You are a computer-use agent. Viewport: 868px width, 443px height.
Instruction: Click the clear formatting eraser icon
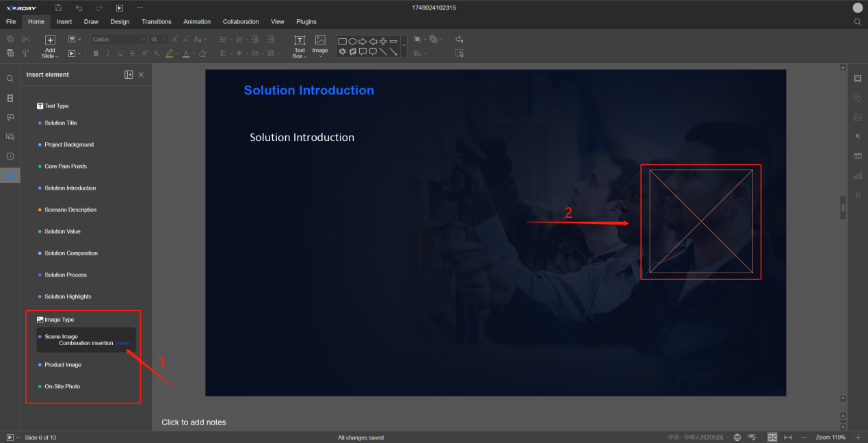click(202, 53)
